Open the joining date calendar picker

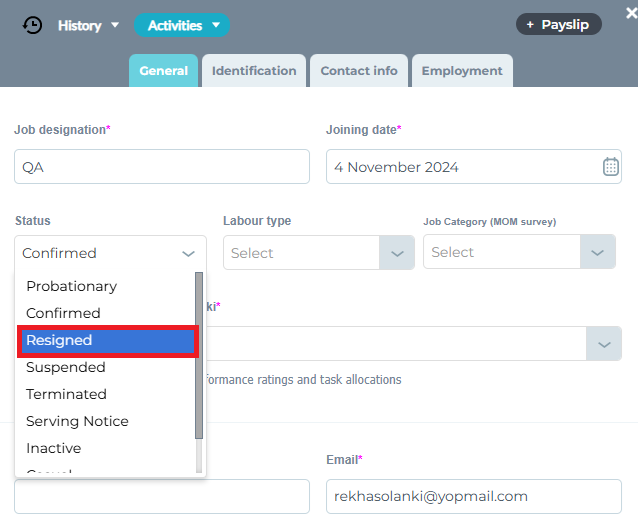[611, 167]
